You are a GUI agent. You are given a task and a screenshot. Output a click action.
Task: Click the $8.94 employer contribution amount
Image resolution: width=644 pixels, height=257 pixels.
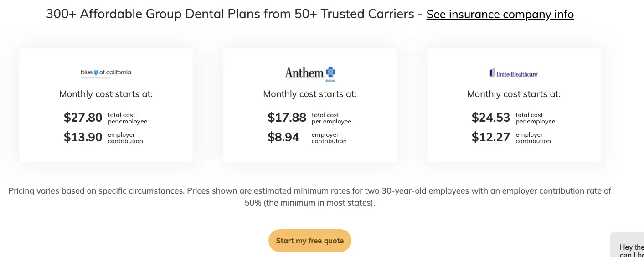283,137
